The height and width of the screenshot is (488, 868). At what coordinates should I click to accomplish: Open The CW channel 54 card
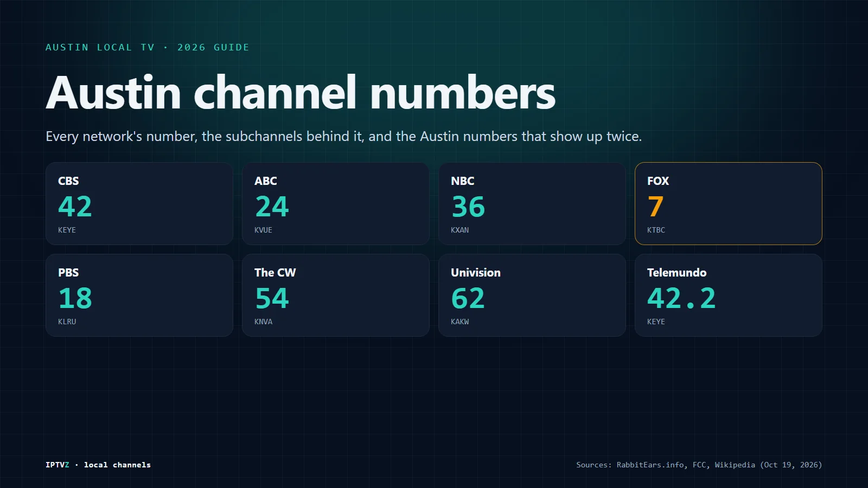click(x=336, y=295)
